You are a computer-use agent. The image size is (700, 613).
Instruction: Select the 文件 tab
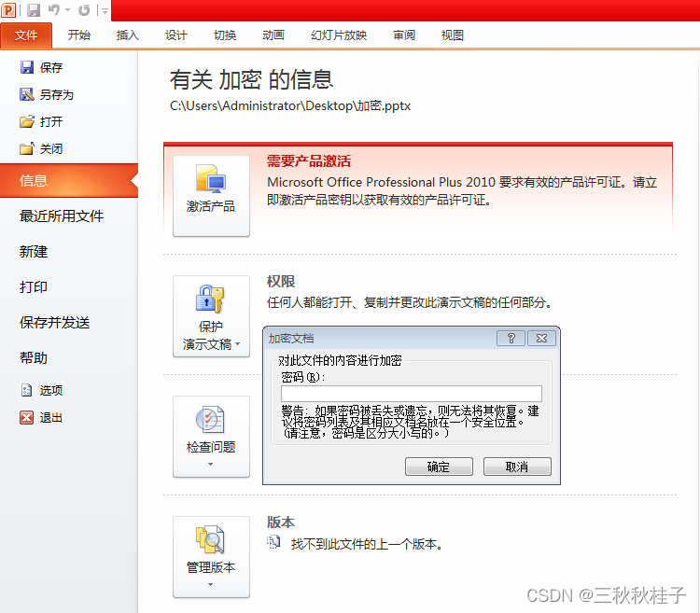(26, 35)
